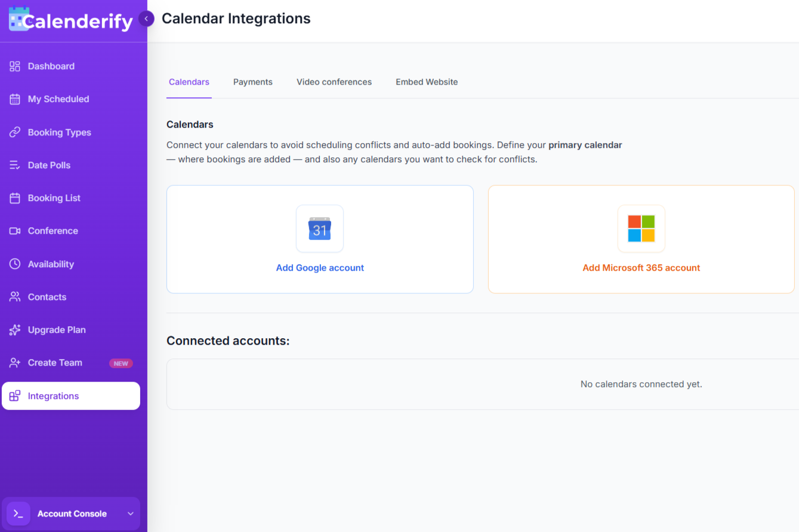Switch to the Payments tab
The height and width of the screenshot is (532, 799).
point(252,82)
